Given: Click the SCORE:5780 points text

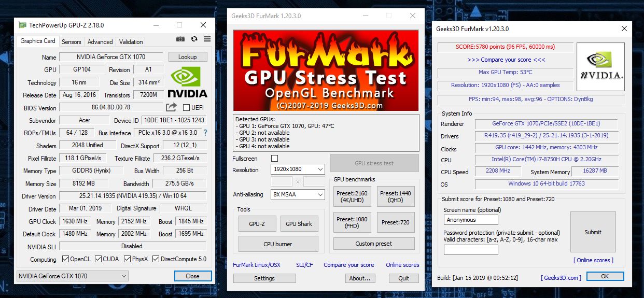Looking at the screenshot, I should (506, 47).
